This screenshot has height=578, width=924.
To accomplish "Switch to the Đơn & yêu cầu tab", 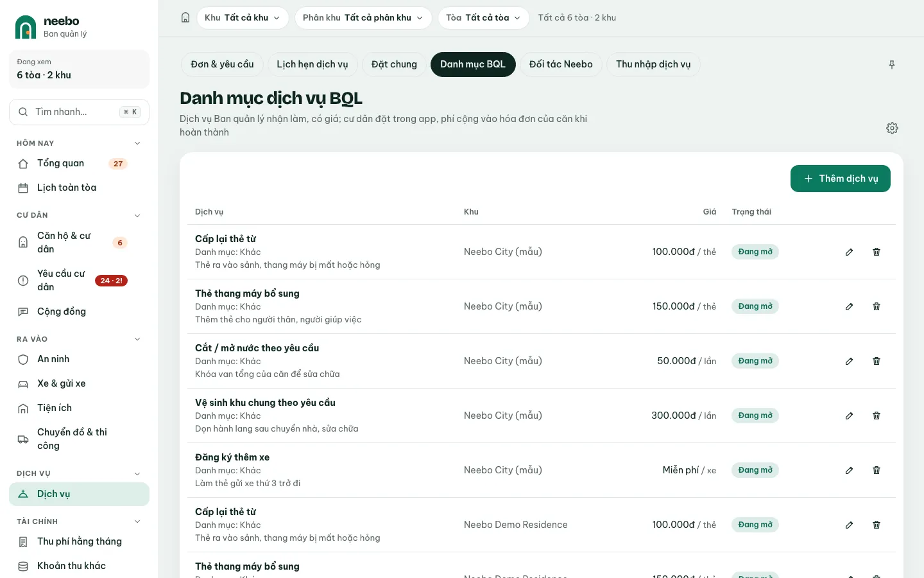I will click(x=222, y=64).
